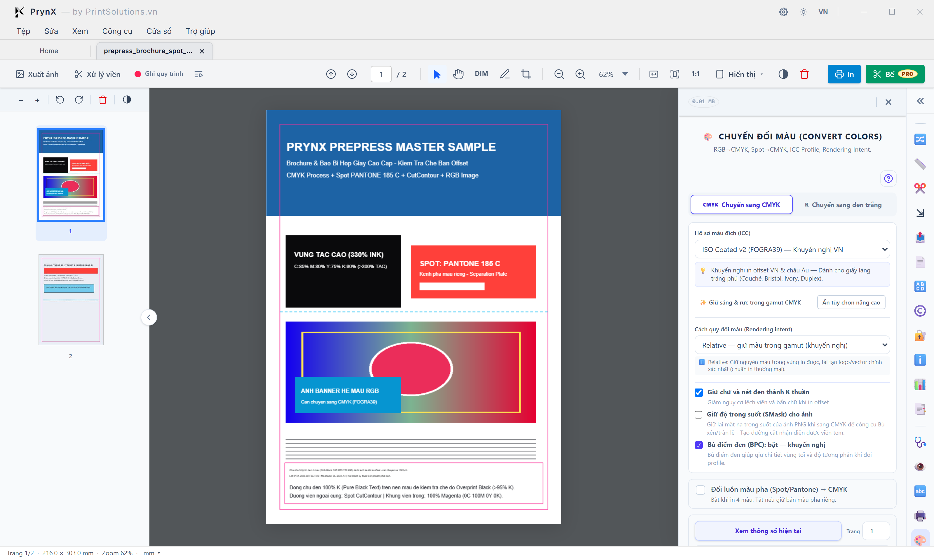
Task: Click 'Ẩn tùy chọn nâng cao' button
Action: (851, 302)
